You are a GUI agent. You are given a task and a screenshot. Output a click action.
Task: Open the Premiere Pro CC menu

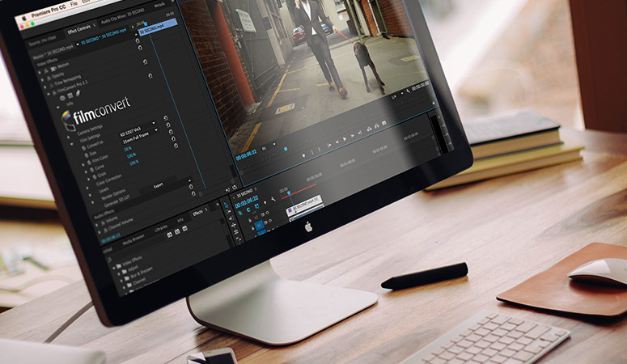click(49, 11)
